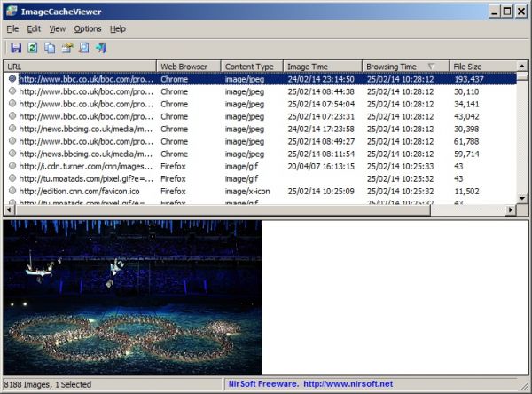Click the Find toolbar icon
532x394 pixels.
[83, 48]
